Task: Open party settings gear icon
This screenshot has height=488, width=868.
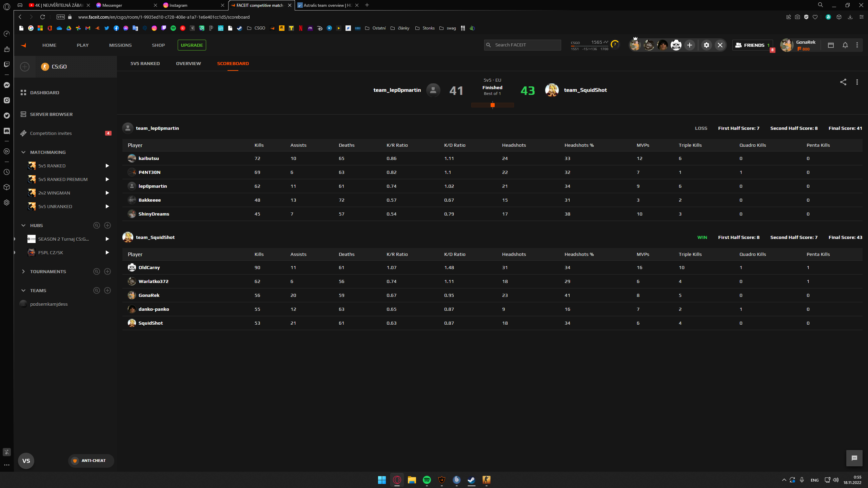Action: click(706, 45)
